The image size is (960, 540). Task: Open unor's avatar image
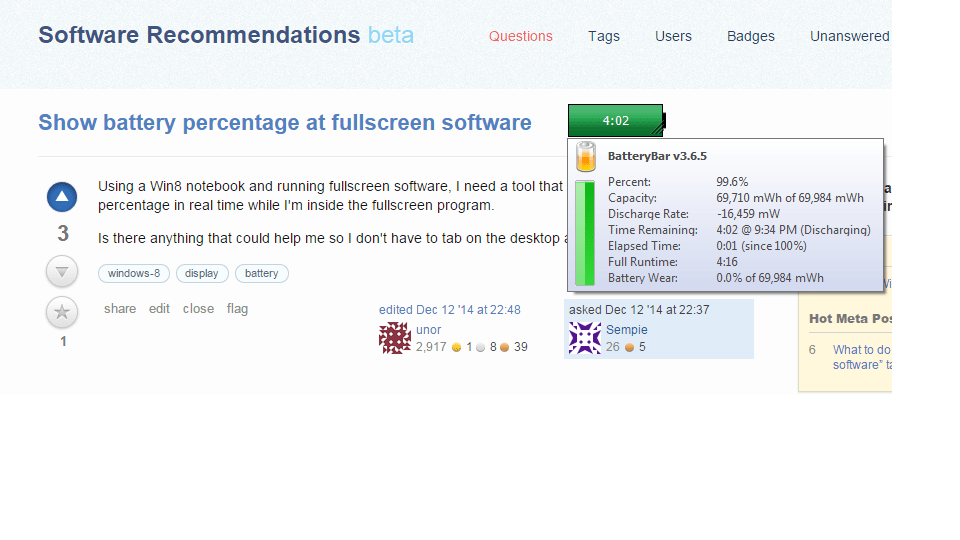click(395, 338)
